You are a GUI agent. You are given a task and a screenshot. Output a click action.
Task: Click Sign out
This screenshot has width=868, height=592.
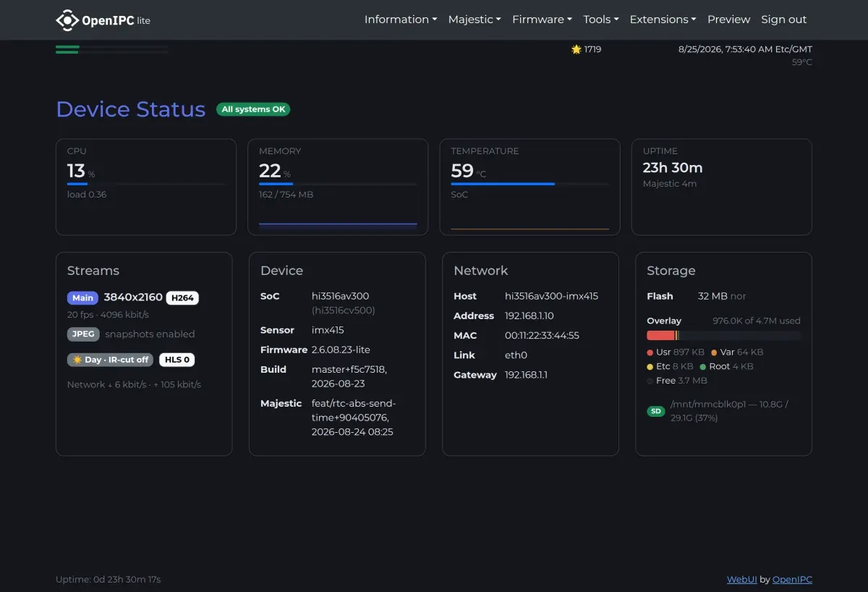point(784,20)
